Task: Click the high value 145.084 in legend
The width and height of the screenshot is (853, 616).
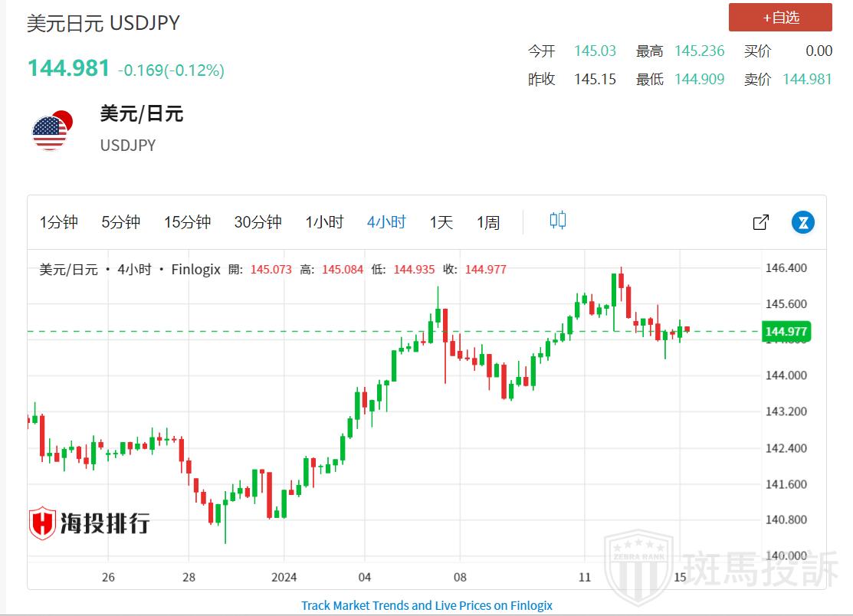Action: (342, 270)
